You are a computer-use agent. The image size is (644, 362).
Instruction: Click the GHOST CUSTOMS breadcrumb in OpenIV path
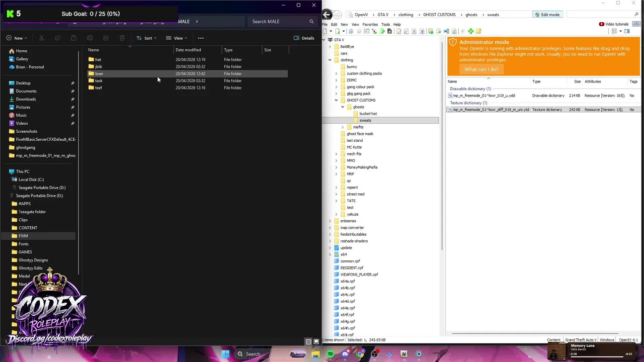[x=439, y=15]
